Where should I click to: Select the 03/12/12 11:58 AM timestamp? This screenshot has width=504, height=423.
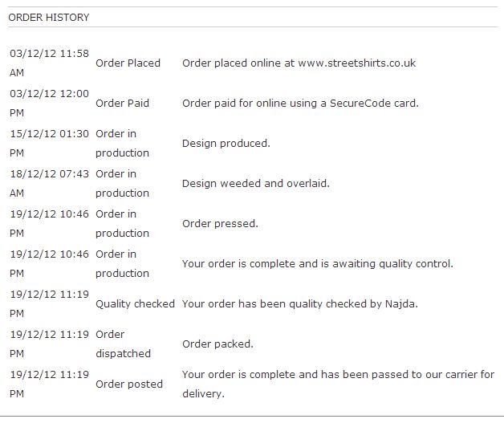point(49,63)
